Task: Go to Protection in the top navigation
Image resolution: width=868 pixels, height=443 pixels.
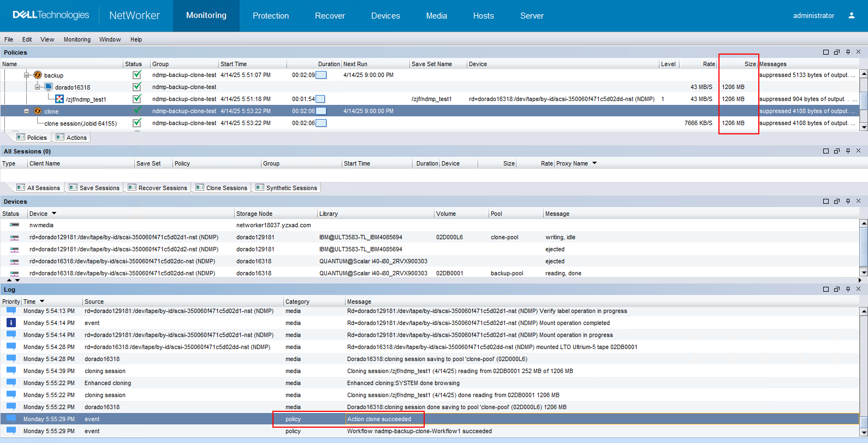Action: pos(271,16)
